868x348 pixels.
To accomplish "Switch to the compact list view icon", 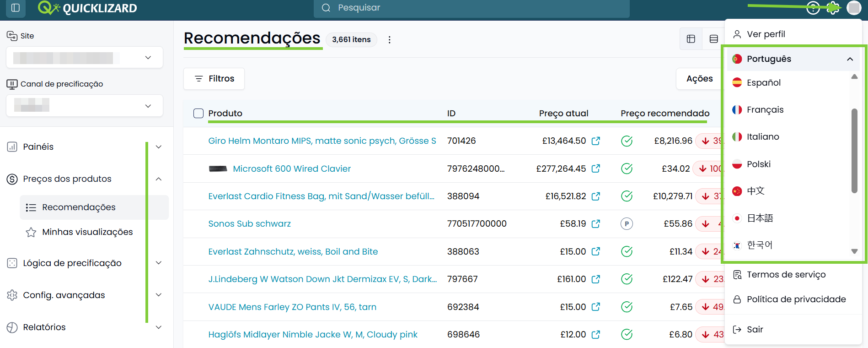I will 713,39.
